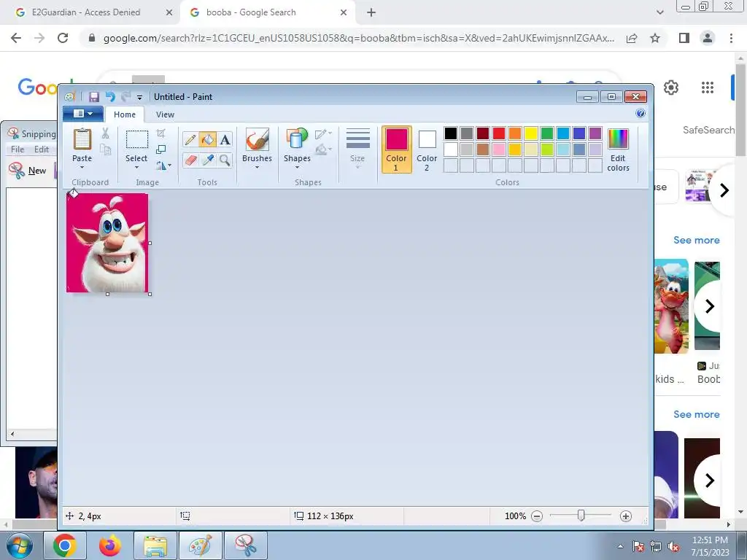
Task: Click the Save icon in quick access toolbar
Action: 94,97
